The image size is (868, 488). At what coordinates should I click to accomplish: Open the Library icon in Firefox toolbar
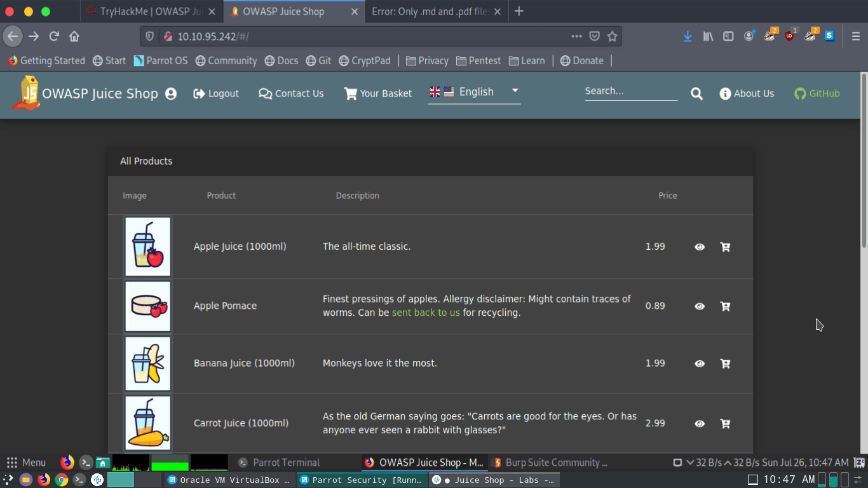(708, 36)
